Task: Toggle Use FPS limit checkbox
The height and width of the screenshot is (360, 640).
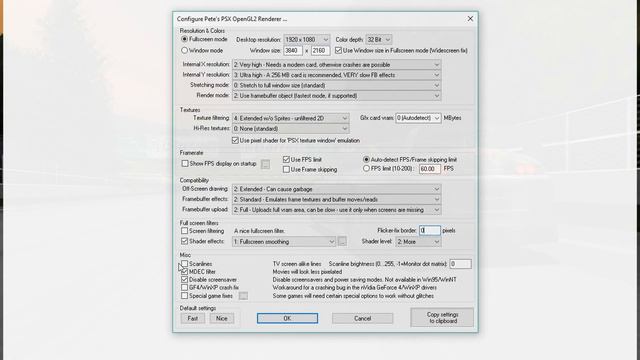Action: 286,160
